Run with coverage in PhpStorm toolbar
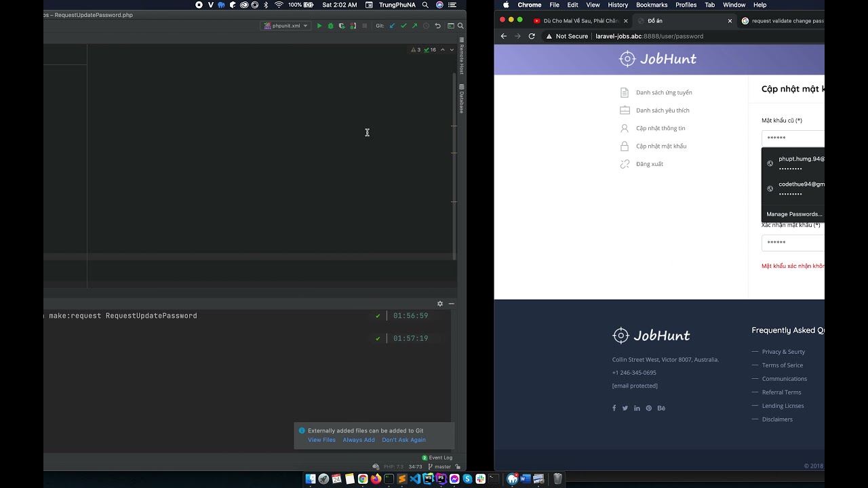Image resolution: width=868 pixels, height=488 pixels. click(342, 26)
